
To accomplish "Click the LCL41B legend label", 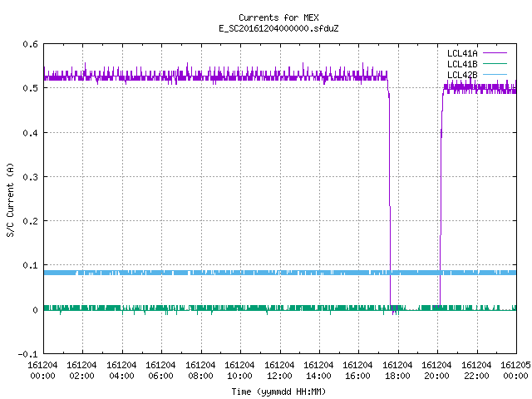I will pyautogui.click(x=462, y=64).
